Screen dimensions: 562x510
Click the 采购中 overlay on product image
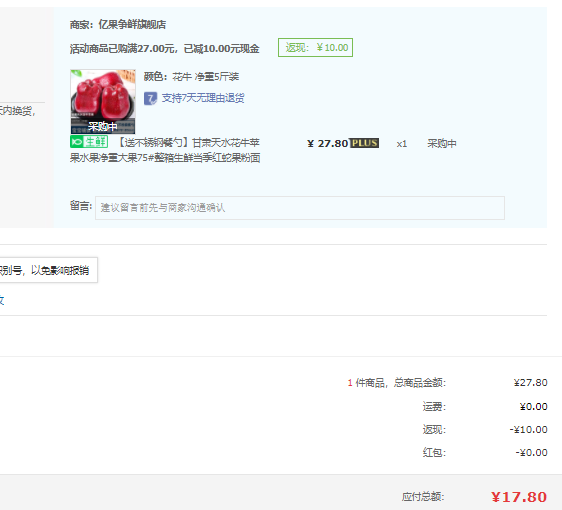[103, 127]
